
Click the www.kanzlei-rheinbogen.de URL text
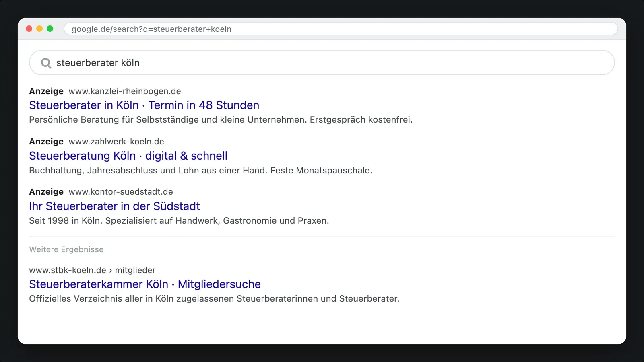click(x=125, y=91)
